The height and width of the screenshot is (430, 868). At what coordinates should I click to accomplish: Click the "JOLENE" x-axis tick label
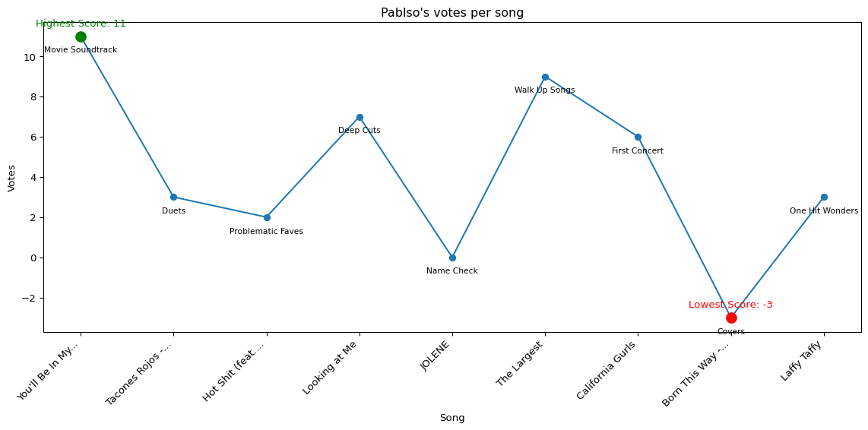[436, 355]
